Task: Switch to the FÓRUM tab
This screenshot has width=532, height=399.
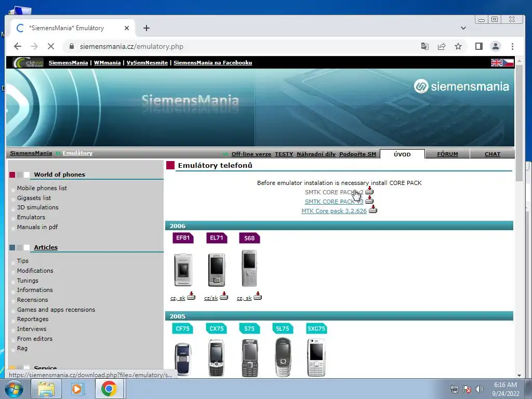Action: coord(447,154)
